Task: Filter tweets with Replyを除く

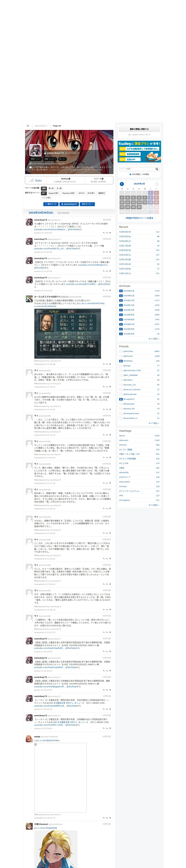Action: click(54, 193)
